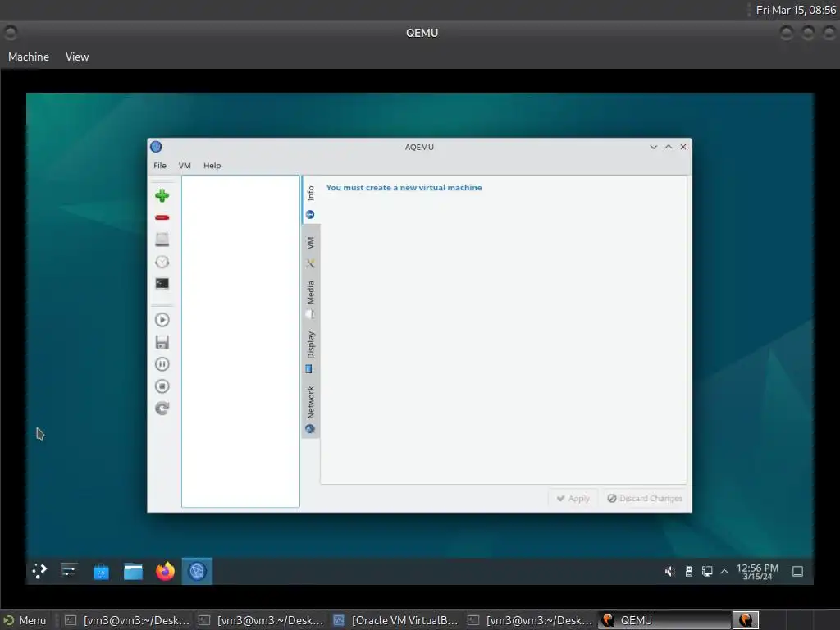Image resolution: width=840 pixels, height=630 pixels.
Task: Expand the guest system tray hidden icons arrow
Action: coord(724,572)
